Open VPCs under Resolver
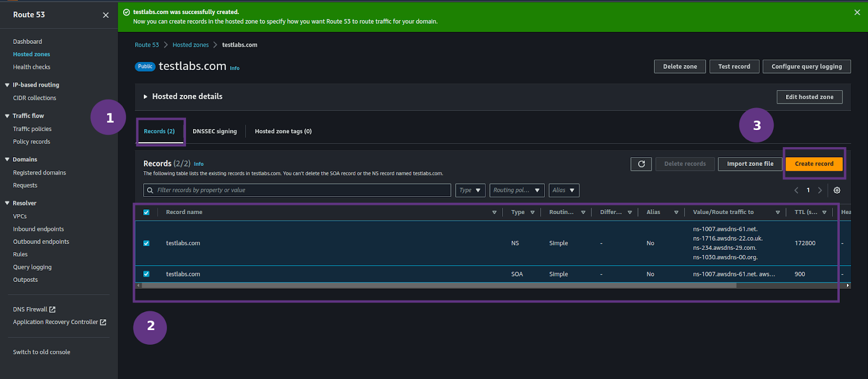The height and width of the screenshot is (379, 868). tap(20, 216)
